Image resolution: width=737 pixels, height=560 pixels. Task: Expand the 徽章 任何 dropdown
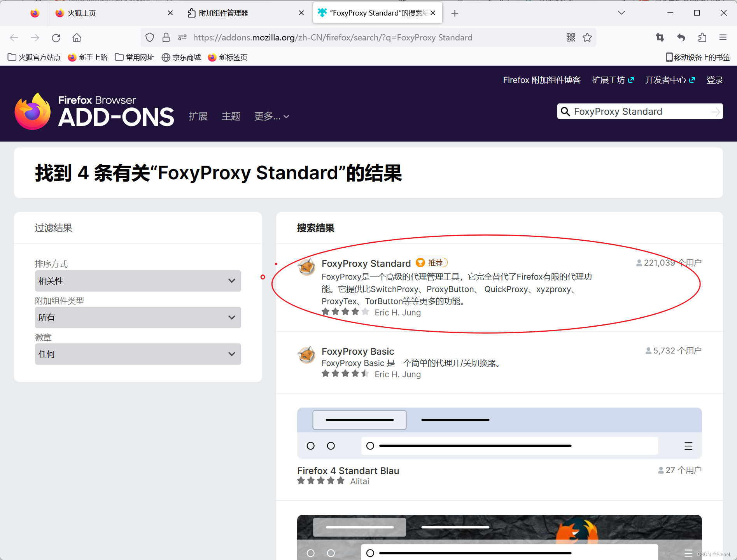(x=138, y=354)
